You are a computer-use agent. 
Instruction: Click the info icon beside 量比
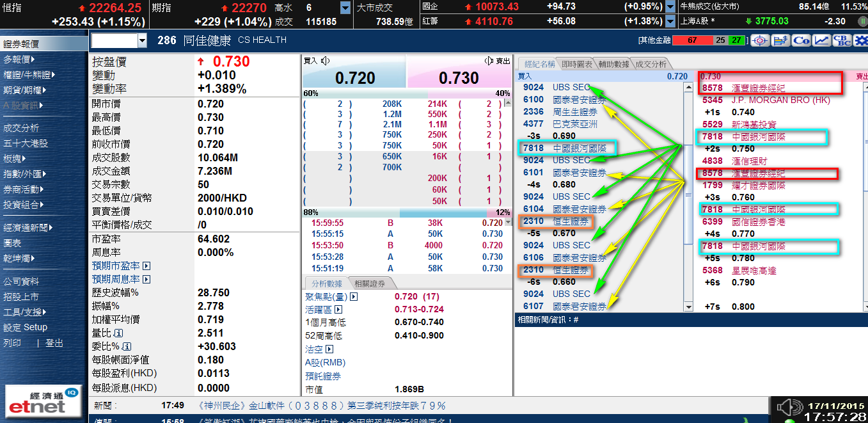(118, 333)
